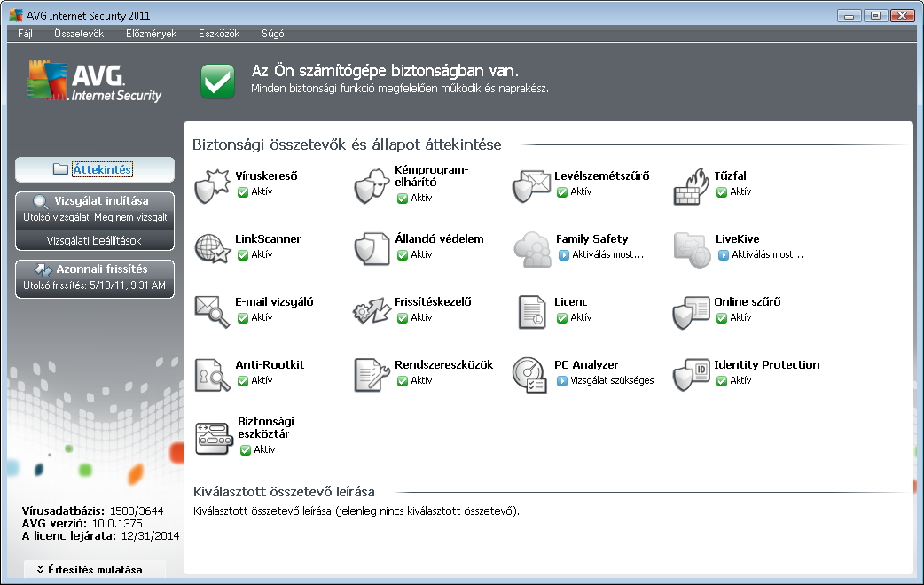
Task: Click Licenc Aktív status checkmark
Action: [562, 318]
